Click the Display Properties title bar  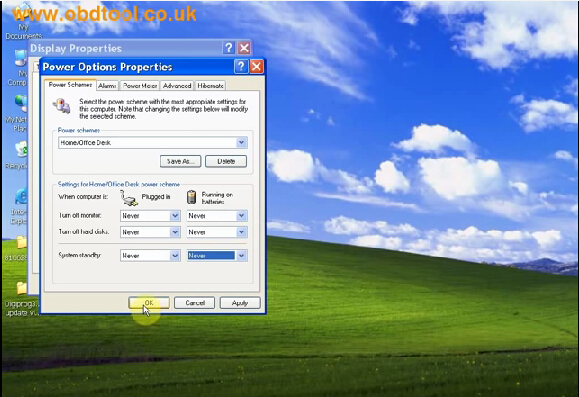[126, 48]
